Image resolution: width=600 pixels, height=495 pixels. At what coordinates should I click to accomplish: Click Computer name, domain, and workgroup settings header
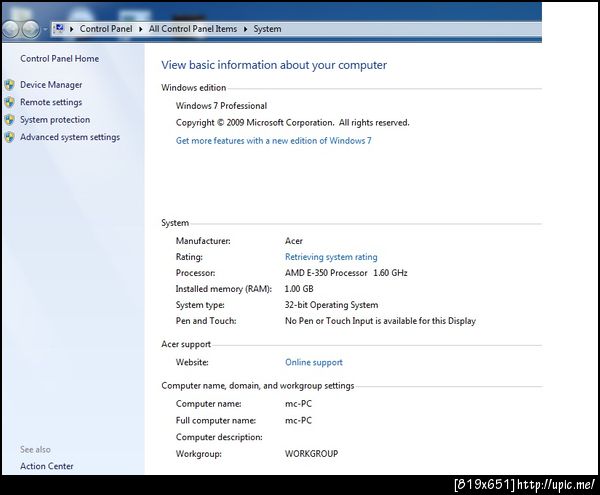(258, 386)
